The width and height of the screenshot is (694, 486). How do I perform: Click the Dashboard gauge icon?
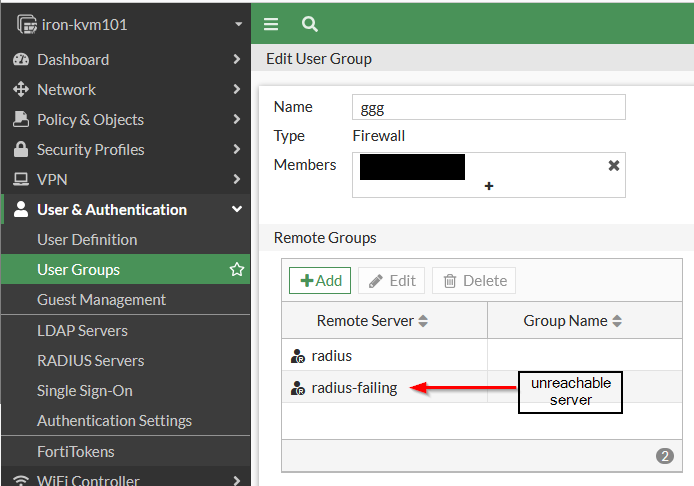21,59
